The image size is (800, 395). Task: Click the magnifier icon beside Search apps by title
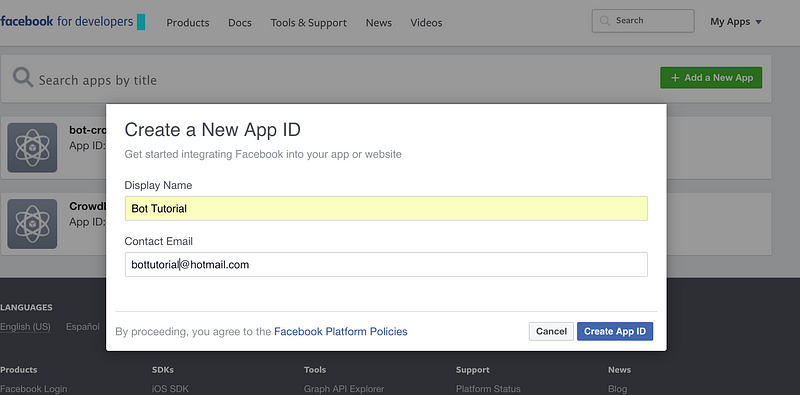23,78
